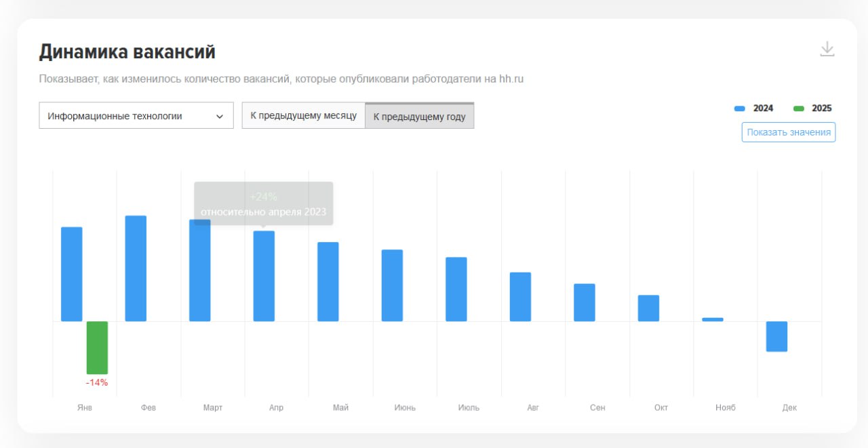Click the green January 2025 bar

pos(97,347)
